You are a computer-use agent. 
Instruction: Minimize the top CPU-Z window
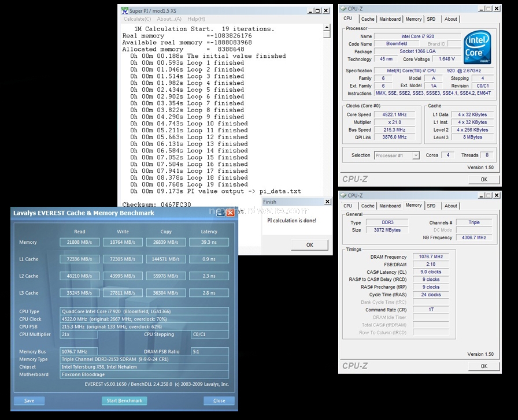click(x=482, y=9)
